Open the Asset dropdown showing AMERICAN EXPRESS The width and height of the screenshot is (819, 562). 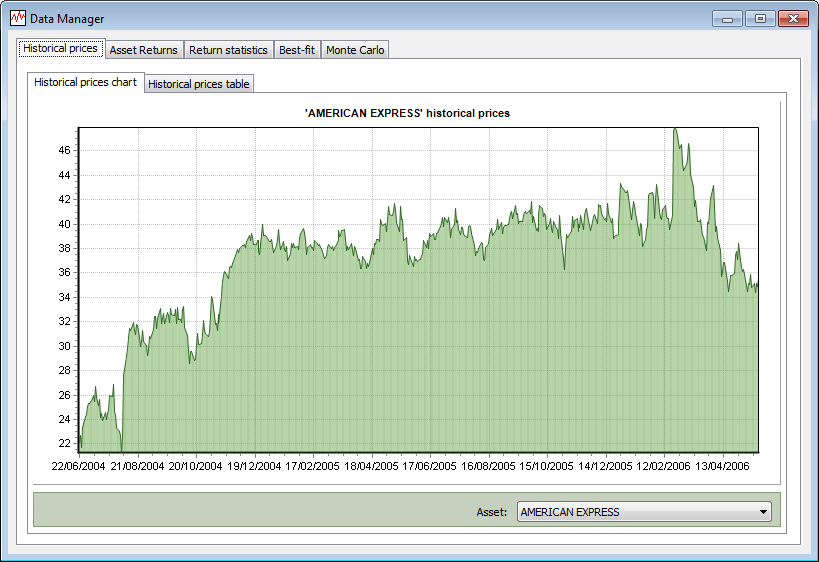(644, 512)
